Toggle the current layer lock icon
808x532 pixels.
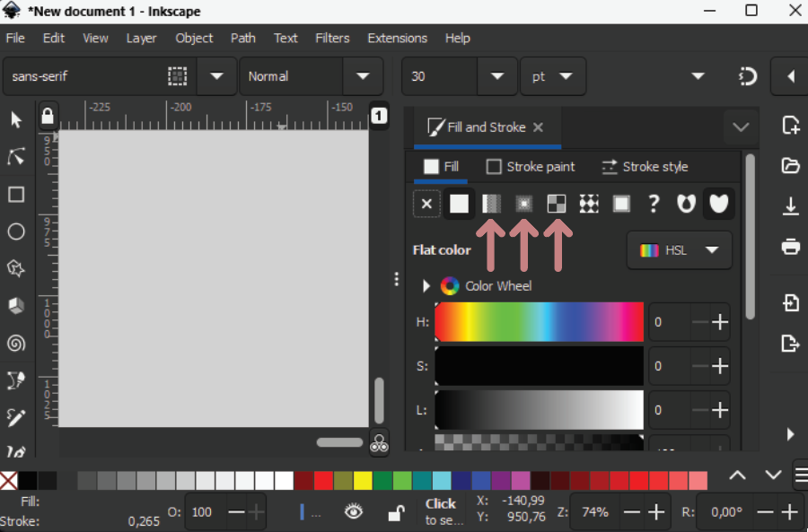tap(395, 512)
